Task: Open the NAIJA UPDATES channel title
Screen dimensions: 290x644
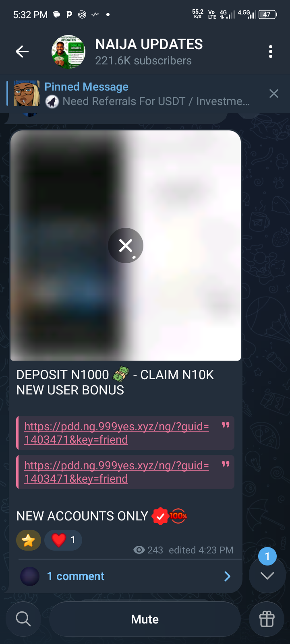Action: [149, 44]
